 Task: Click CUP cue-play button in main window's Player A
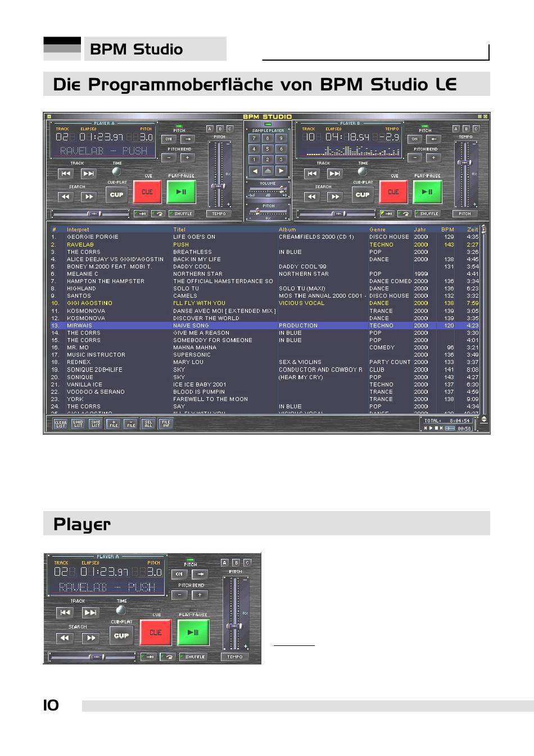click(x=116, y=195)
